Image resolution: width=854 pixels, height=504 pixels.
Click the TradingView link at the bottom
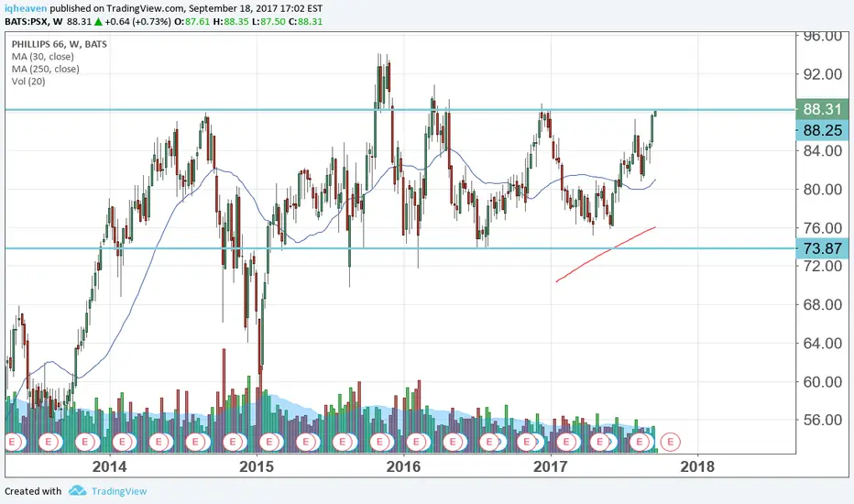pyautogui.click(x=119, y=491)
